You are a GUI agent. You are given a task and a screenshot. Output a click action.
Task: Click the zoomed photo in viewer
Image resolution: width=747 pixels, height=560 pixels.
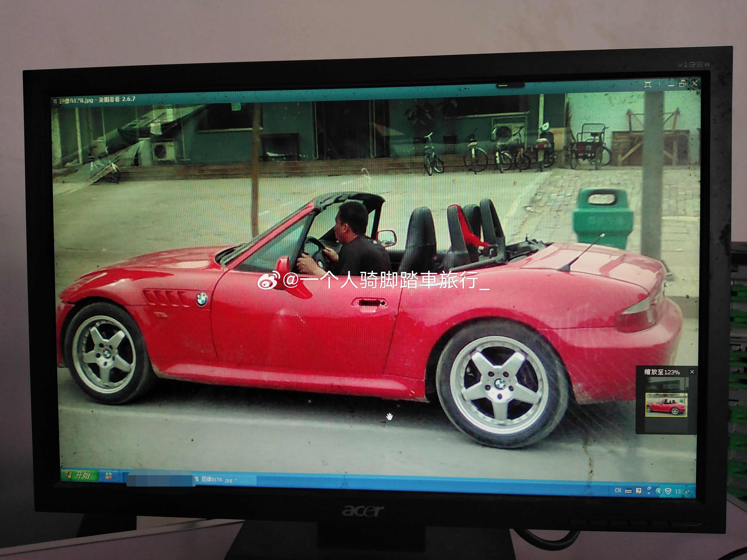point(338,338)
